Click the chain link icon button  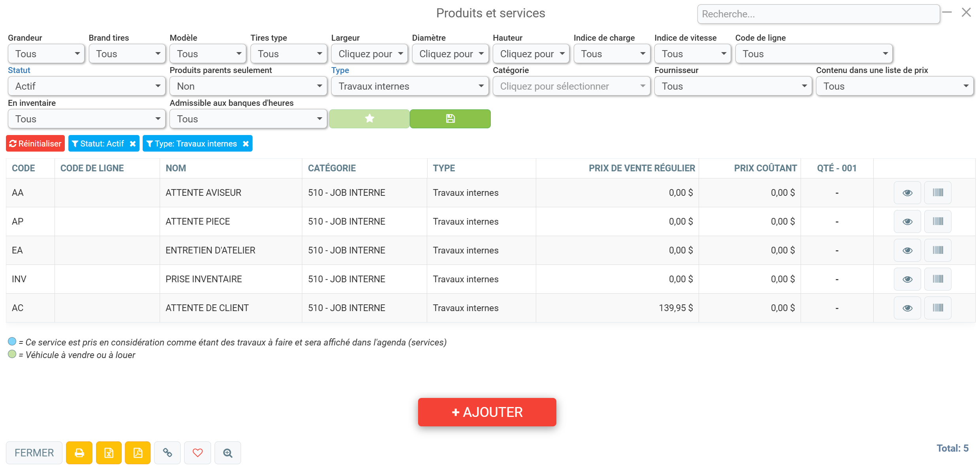(x=167, y=452)
